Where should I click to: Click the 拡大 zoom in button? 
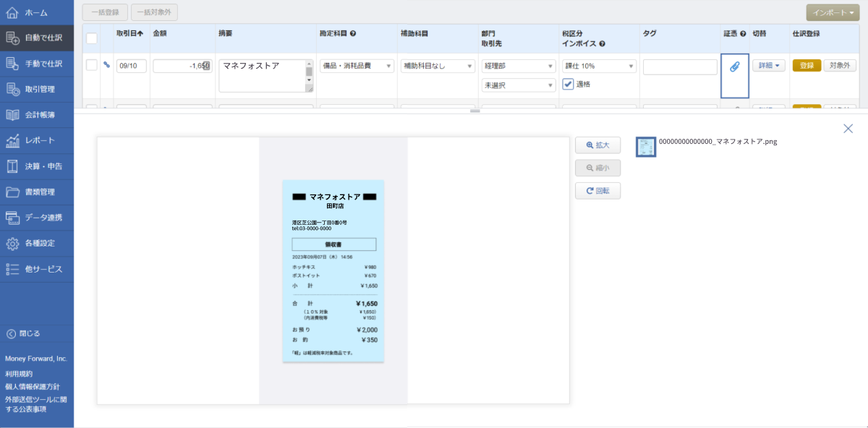(597, 145)
